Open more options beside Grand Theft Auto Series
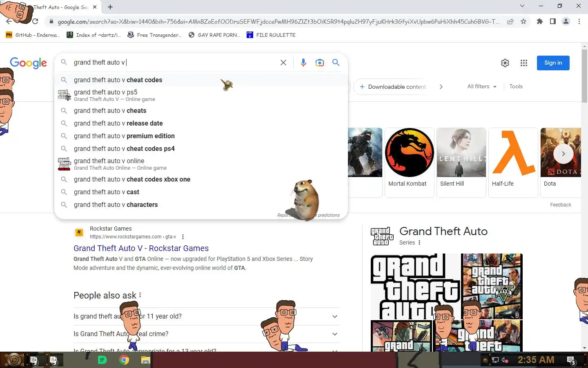The width and height of the screenshot is (588, 368). (419, 242)
